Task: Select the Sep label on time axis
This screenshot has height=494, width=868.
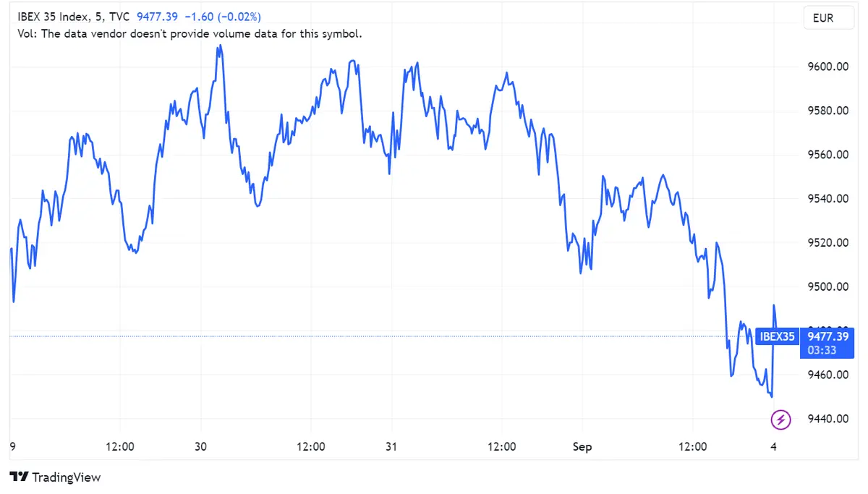Action: [582, 446]
